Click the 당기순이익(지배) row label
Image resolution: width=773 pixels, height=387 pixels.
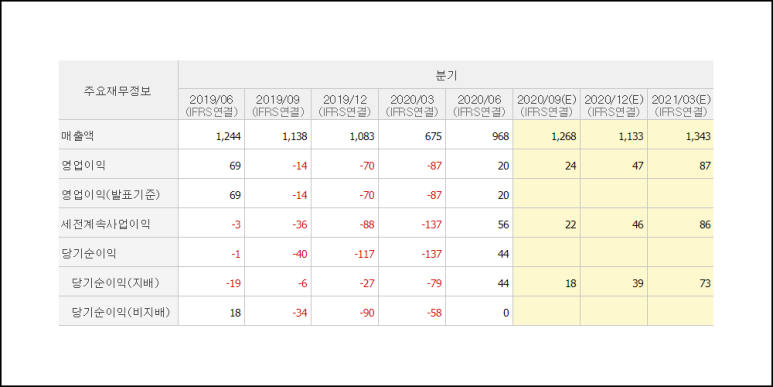pyautogui.click(x=116, y=283)
